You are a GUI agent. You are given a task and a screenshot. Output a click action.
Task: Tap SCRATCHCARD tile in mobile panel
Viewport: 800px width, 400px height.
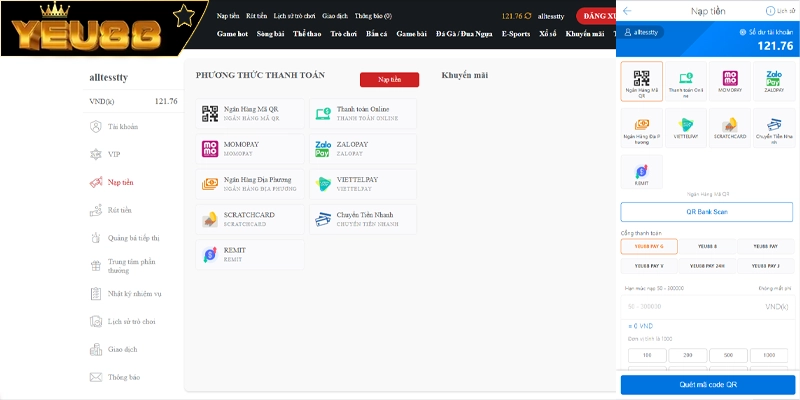point(730,128)
